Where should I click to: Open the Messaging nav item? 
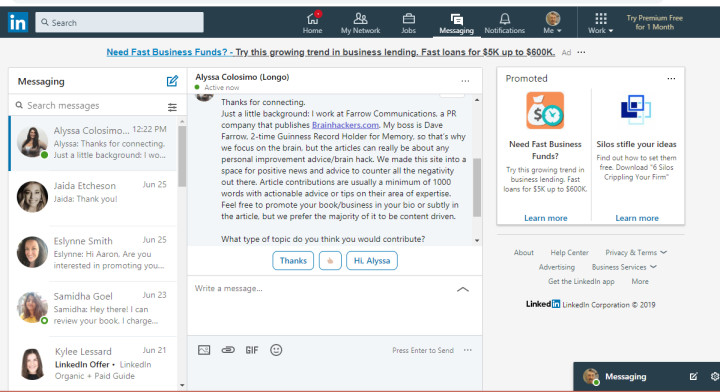456,22
